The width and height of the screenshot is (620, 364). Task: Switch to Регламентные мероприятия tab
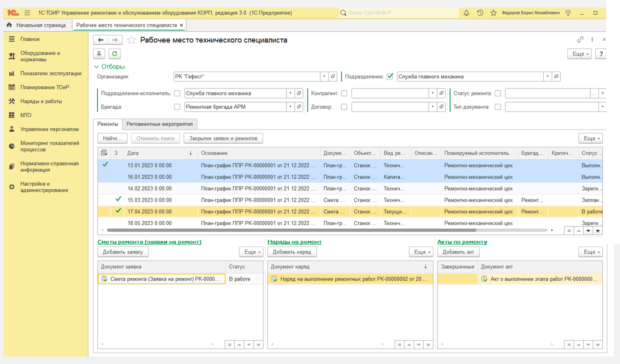pyautogui.click(x=159, y=124)
